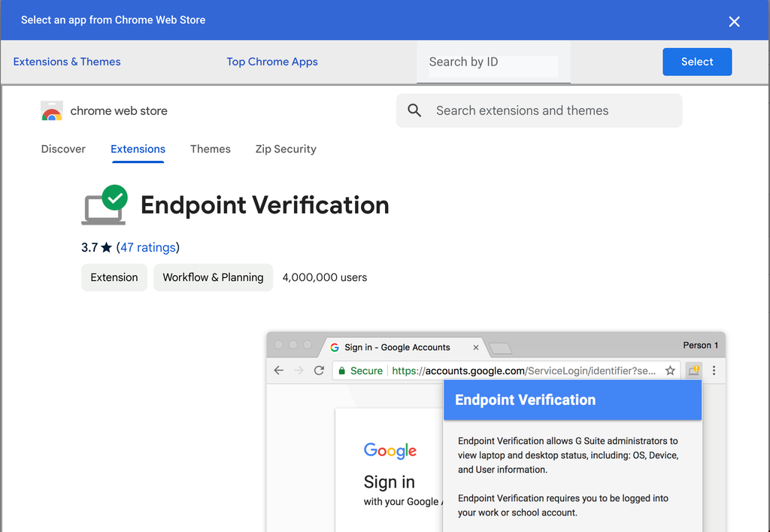The height and width of the screenshot is (532, 770).
Task: Click the Endpoint Verification toolbar extension icon
Action: 693,370
